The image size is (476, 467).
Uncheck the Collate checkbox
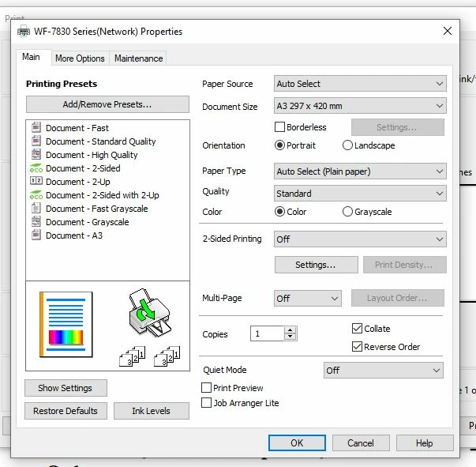pyautogui.click(x=357, y=329)
